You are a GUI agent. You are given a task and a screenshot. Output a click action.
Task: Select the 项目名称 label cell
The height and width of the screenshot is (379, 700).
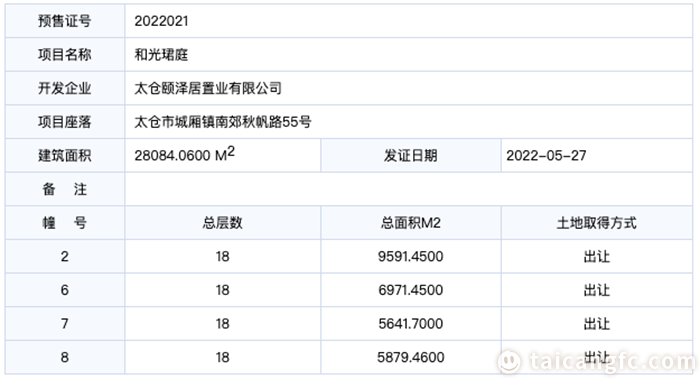(65, 54)
